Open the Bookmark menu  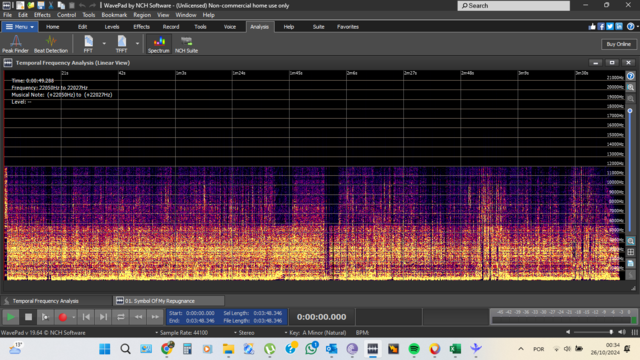[114, 15]
